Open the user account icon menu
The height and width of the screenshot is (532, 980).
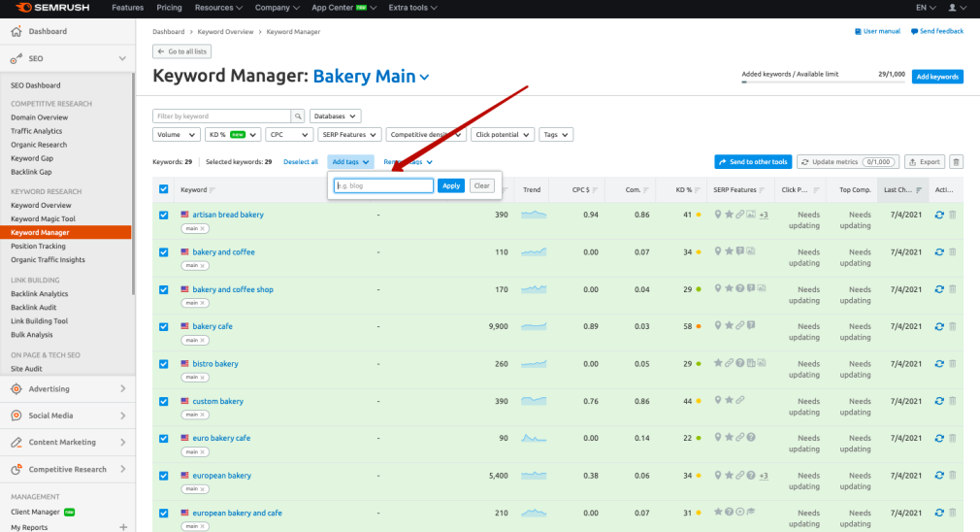coord(957,8)
